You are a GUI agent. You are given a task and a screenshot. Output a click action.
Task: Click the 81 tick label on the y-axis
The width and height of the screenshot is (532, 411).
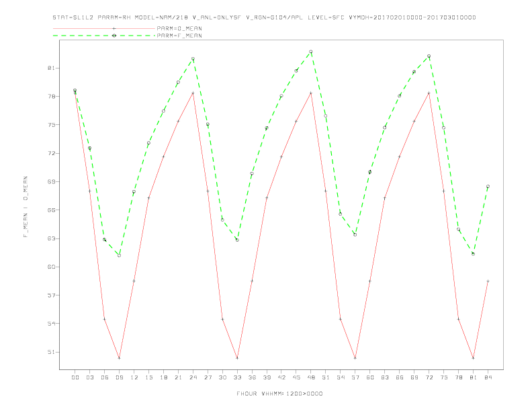[51, 68]
